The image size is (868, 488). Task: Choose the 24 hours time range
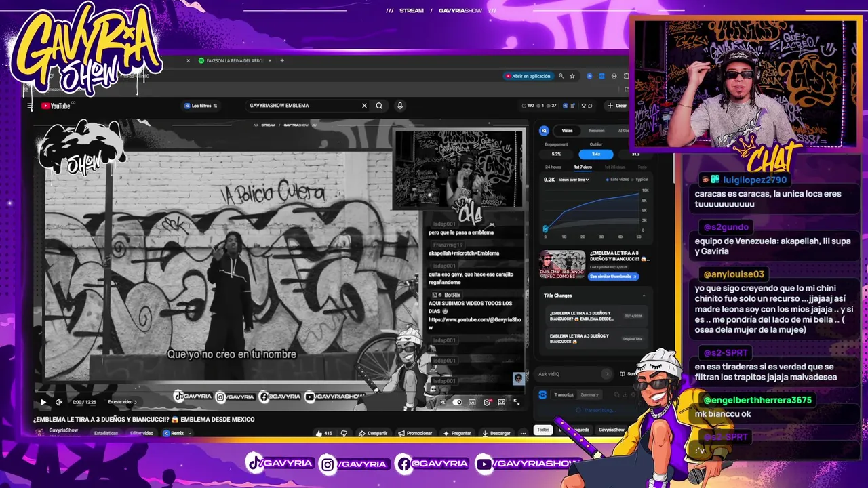click(x=553, y=167)
